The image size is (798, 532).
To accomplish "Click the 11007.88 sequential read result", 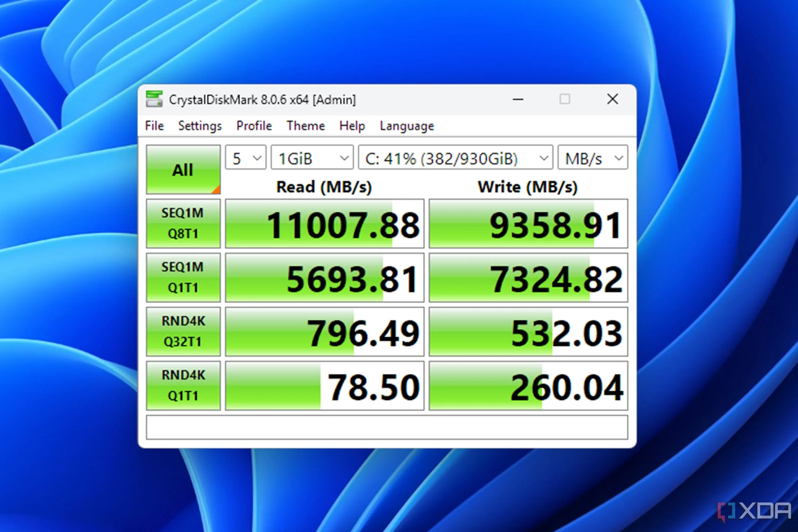I will [x=325, y=223].
